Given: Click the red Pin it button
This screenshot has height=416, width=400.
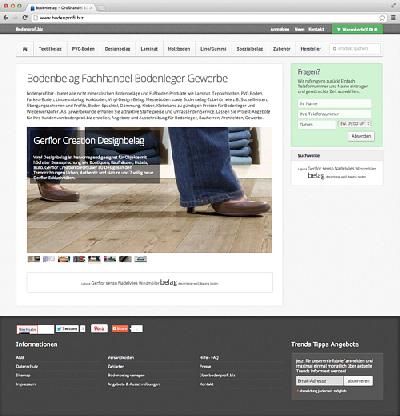Looking at the screenshot, I should coord(99,329).
